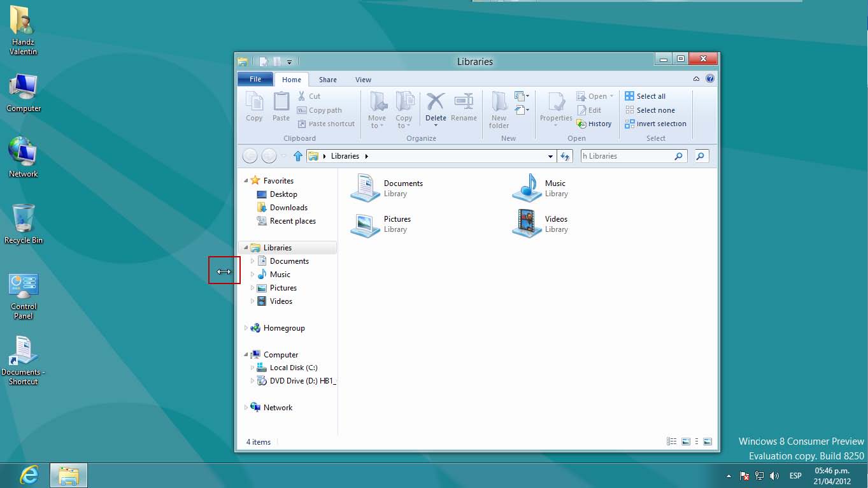The width and height of the screenshot is (868, 488).
Task: Click the Delete X icon
Action: tap(436, 102)
